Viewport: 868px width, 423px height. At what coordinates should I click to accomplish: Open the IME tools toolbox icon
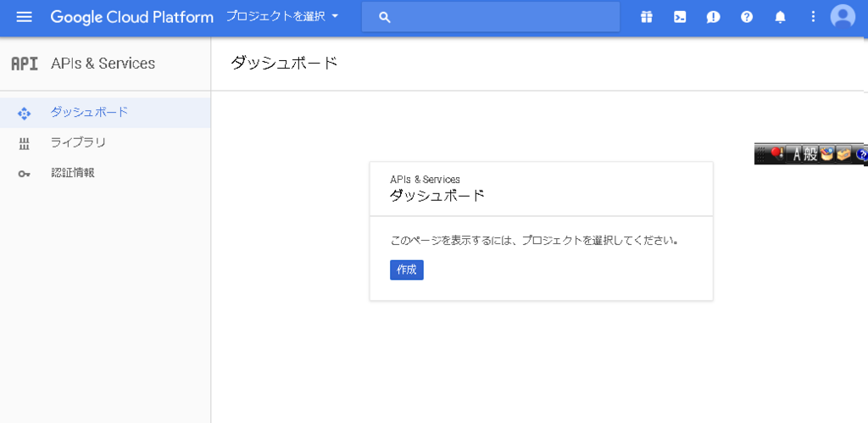pyautogui.click(x=843, y=153)
